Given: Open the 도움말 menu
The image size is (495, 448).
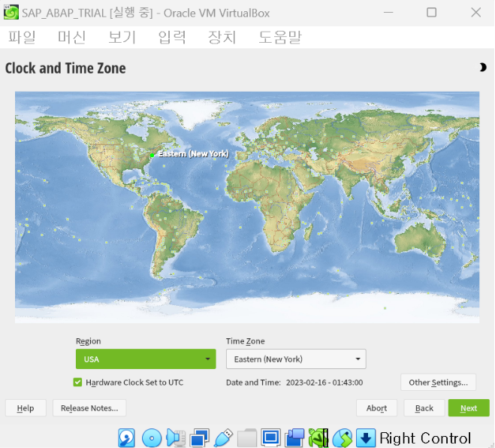Looking at the screenshot, I should point(280,37).
